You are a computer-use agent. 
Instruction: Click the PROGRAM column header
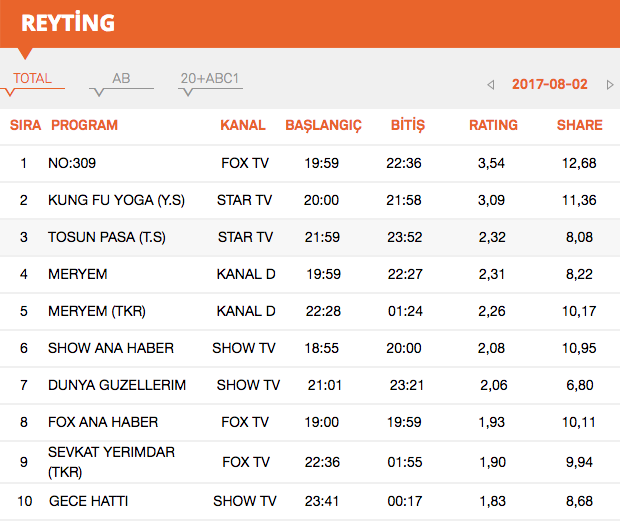(84, 125)
